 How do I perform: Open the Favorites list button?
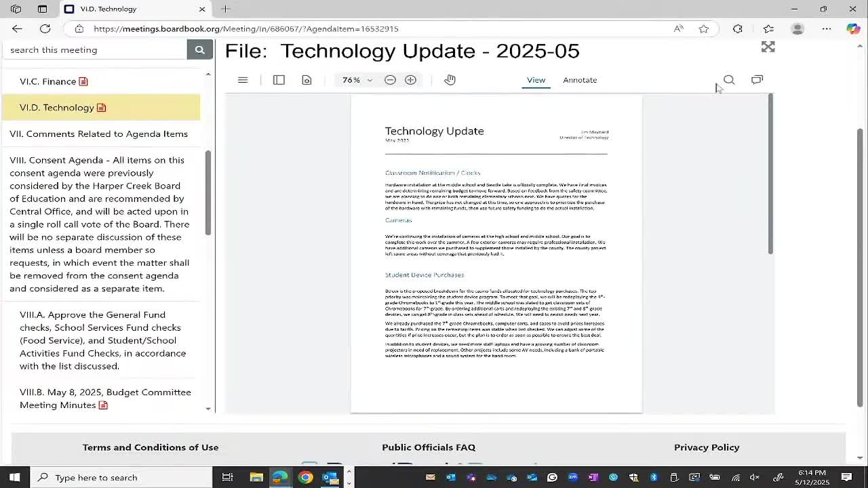coord(768,28)
